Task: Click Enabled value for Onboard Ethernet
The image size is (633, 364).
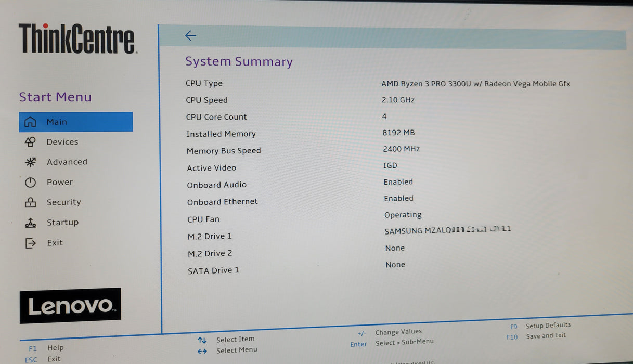Action: tap(399, 198)
